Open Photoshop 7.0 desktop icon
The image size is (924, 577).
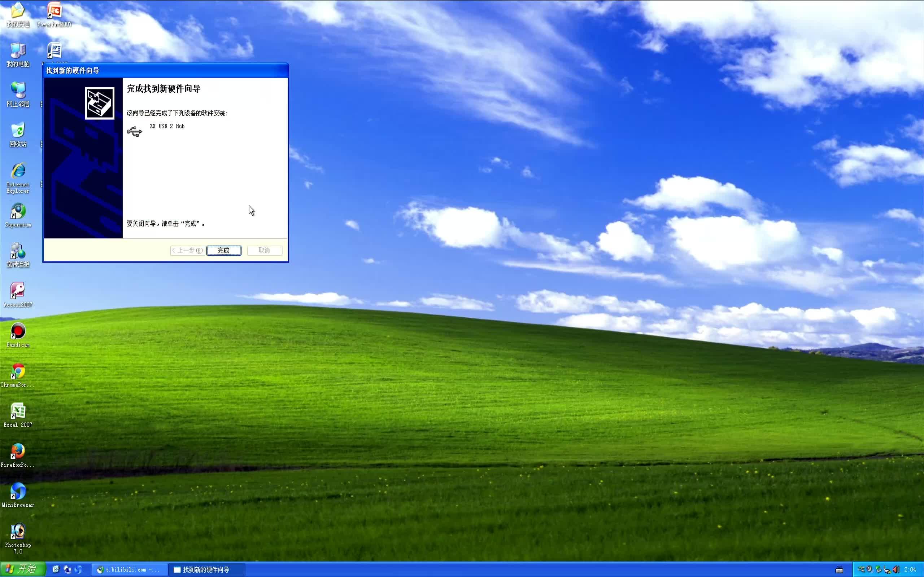click(18, 532)
